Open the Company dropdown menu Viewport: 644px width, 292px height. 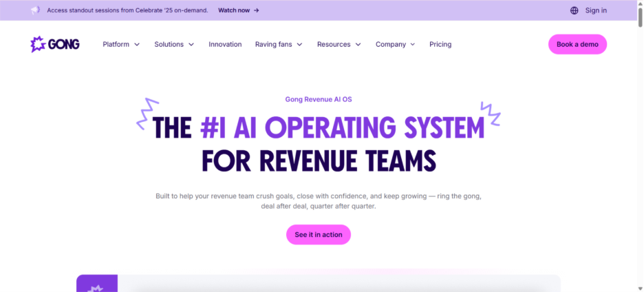[395, 44]
